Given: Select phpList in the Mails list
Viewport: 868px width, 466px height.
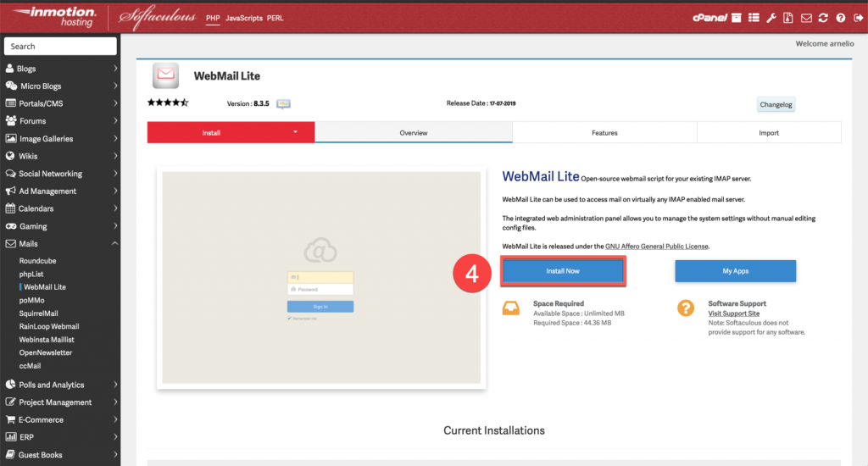Looking at the screenshot, I should (31, 274).
